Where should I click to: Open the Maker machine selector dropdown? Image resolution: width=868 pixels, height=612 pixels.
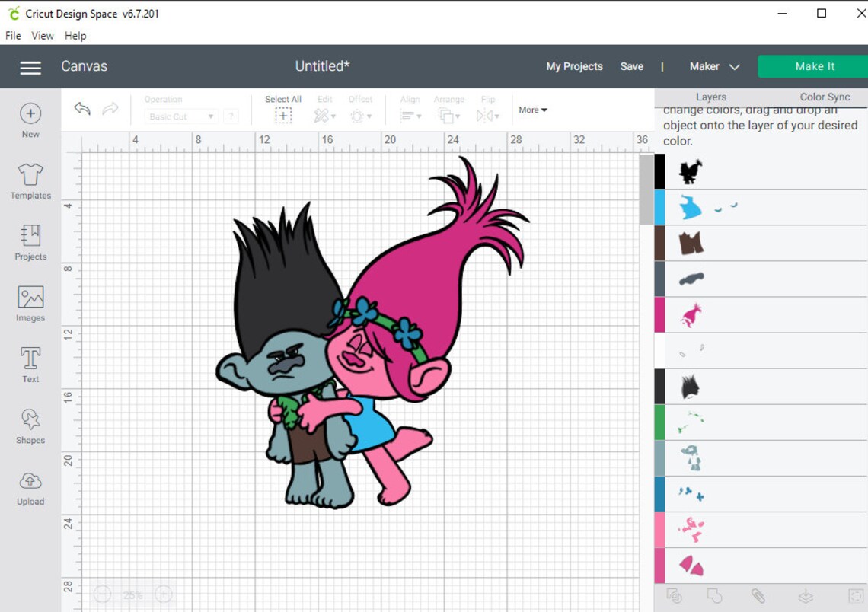714,66
